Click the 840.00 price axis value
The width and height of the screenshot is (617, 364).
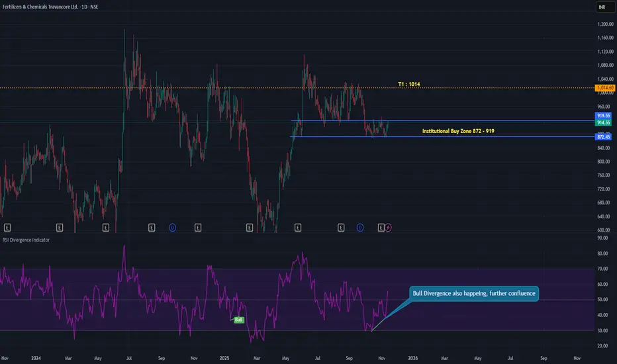[x=605, y=148]
